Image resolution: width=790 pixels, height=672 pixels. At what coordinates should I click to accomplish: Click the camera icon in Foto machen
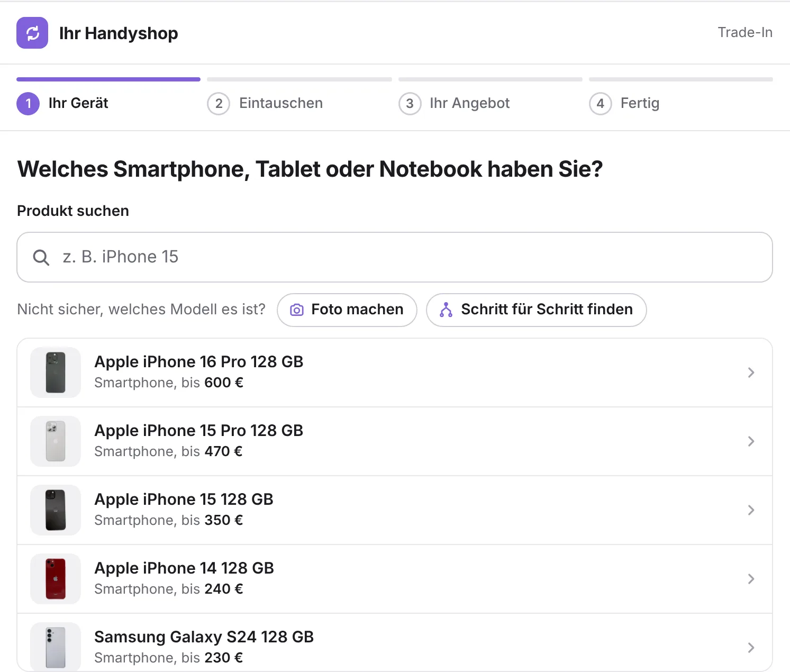[x=297, y=310]
